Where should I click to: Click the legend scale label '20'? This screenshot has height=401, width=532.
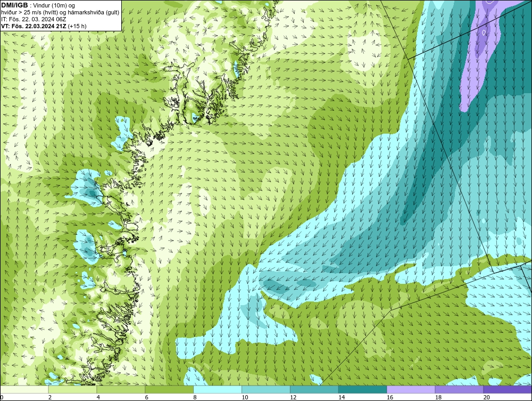click(x=487, y=397)
